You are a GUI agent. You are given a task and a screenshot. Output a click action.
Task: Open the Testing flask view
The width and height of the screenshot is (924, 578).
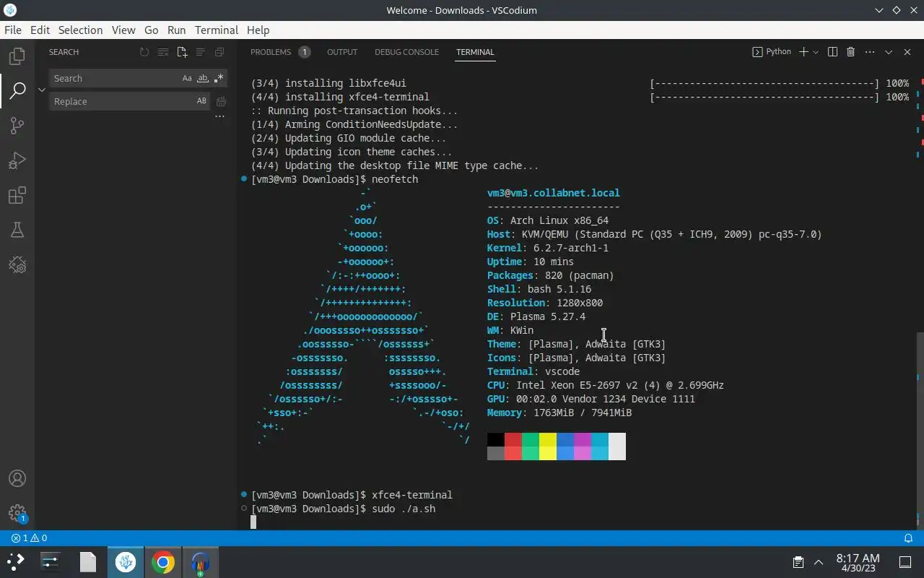pos(17,230)
